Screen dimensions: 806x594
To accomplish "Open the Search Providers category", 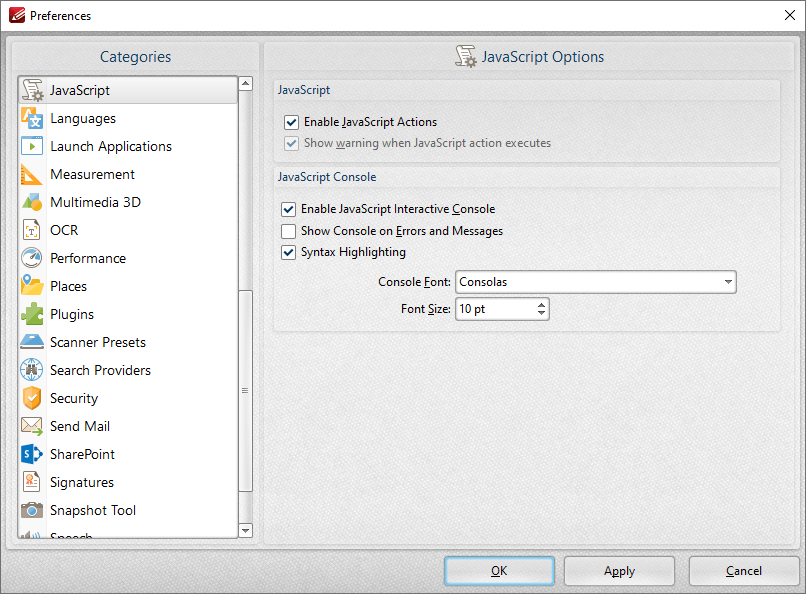I will click(x=128, y=370).
